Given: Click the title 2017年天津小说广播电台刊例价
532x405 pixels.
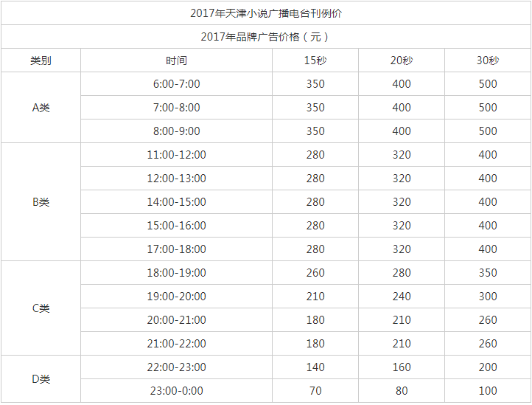Looking at the screenshot, I should 266,13.
